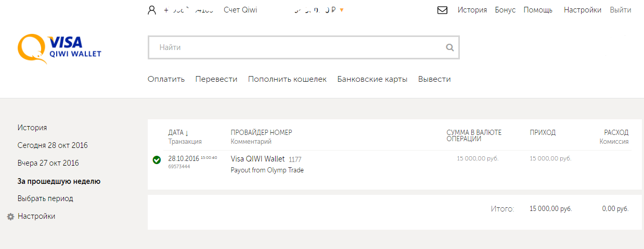Click the Бонус link

pyautogui.click(x=505, y=10)
